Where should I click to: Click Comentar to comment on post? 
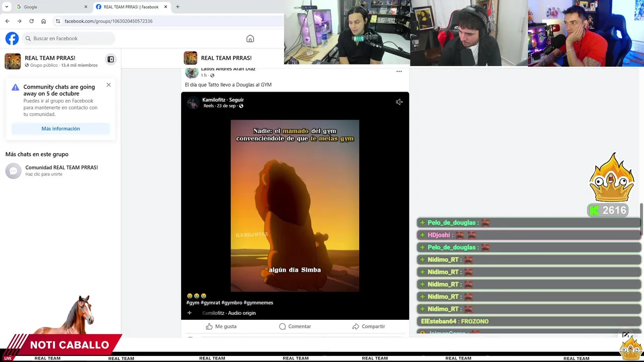tap(295, 326)
